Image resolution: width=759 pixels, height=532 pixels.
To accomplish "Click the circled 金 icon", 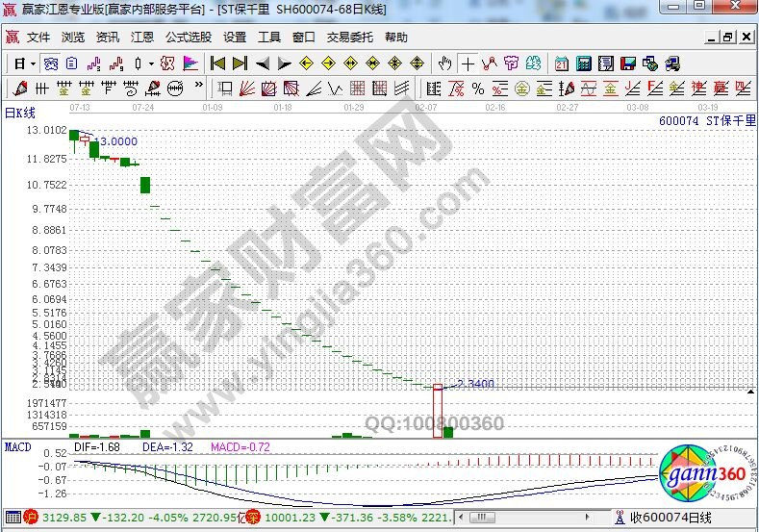I will coord(521,89).
